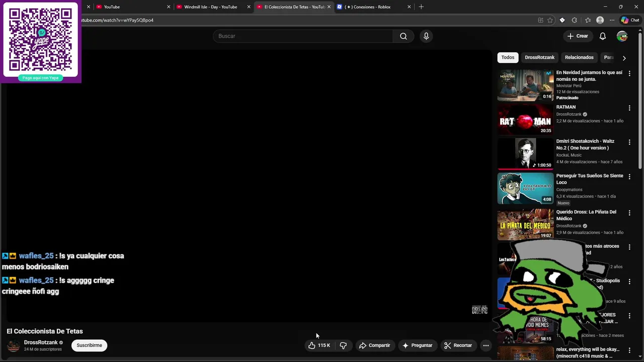Image resolution: width=644 pixels, height=362 pixels.
Task: Open La Piñata Del Médico thumbnail
Action: (525, 225)
